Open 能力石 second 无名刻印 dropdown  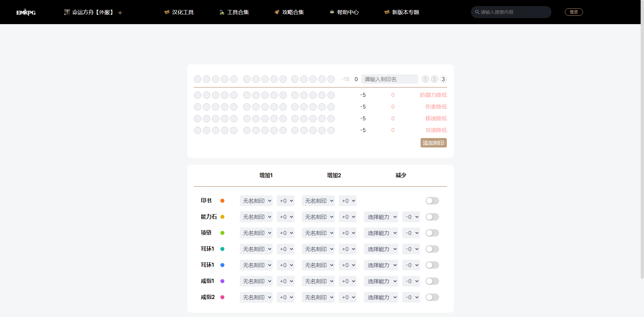tap(318, 217)
